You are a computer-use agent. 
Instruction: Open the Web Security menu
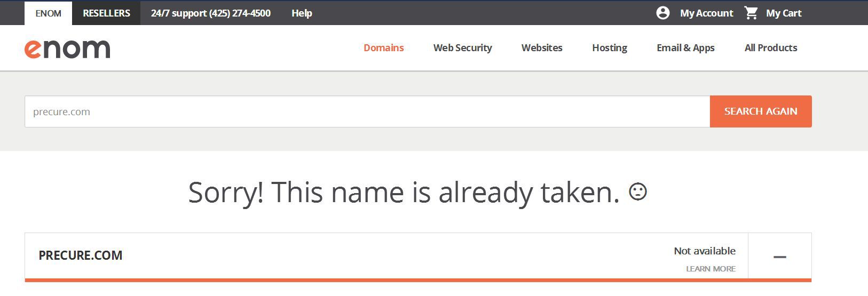[462, 47]
